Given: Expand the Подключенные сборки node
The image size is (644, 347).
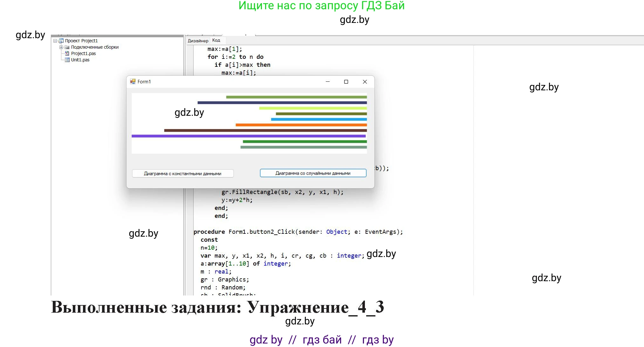Looking at the screenshot, I should [x=61, y=47].
